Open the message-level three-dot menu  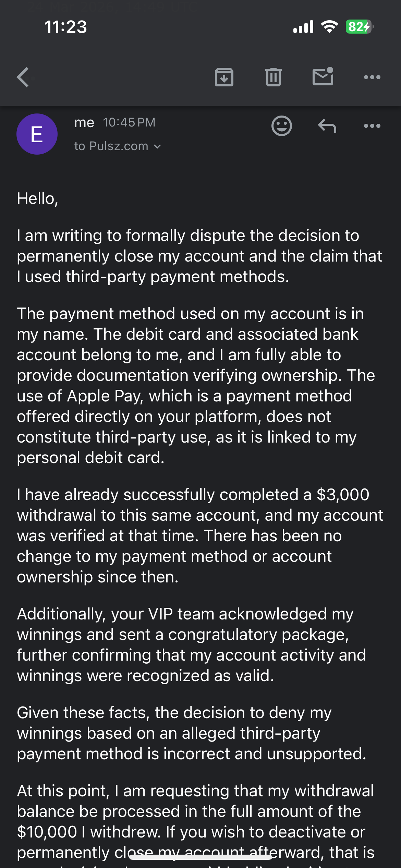pos(372,126)
